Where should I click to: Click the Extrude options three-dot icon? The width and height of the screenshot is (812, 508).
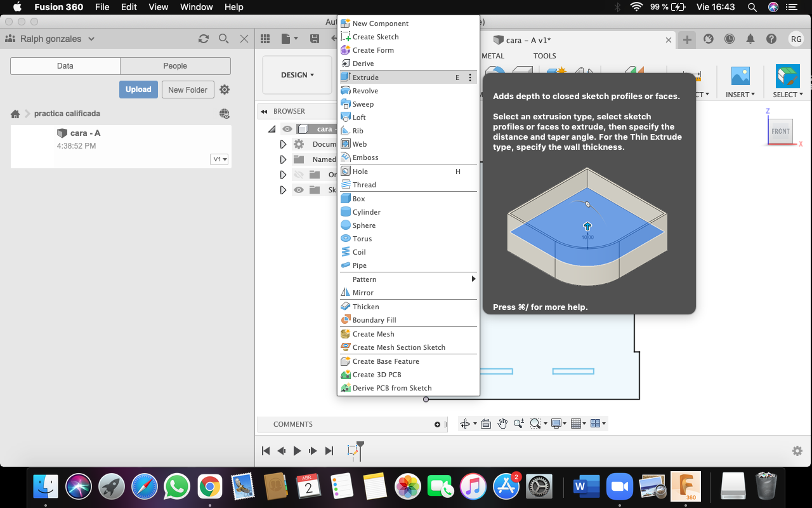[470, 77]
